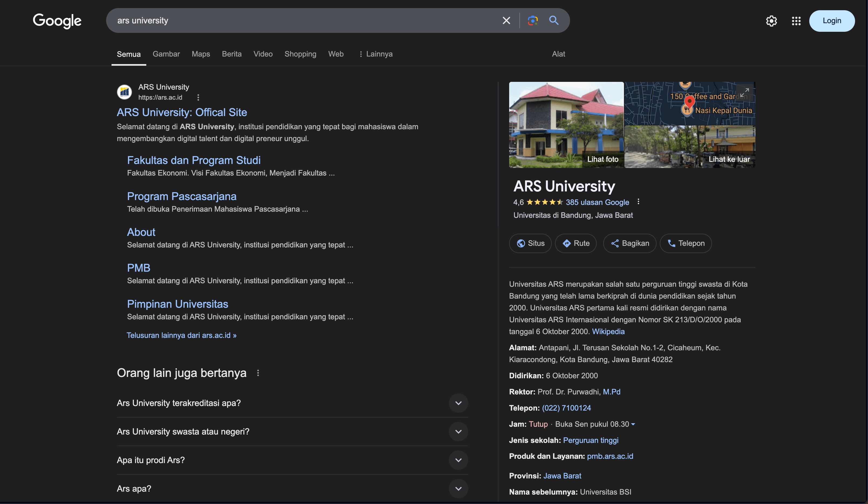868x504 pixels.
Task: Click the star rating icons
Action: tap(544, 202)
